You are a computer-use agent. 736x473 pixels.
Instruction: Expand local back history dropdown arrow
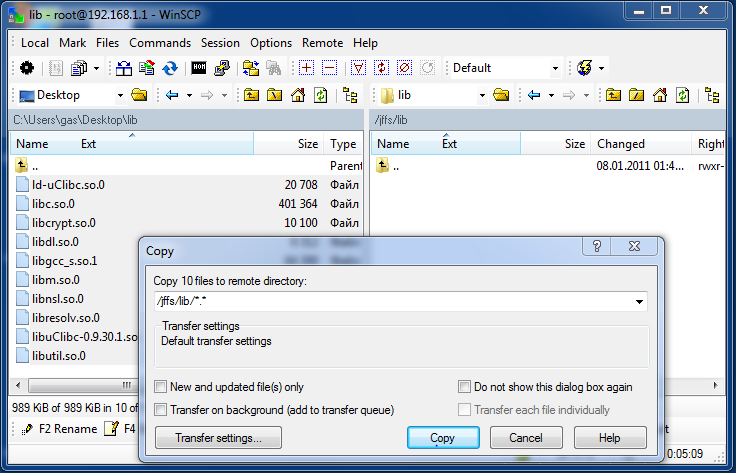tap(189, 95)
